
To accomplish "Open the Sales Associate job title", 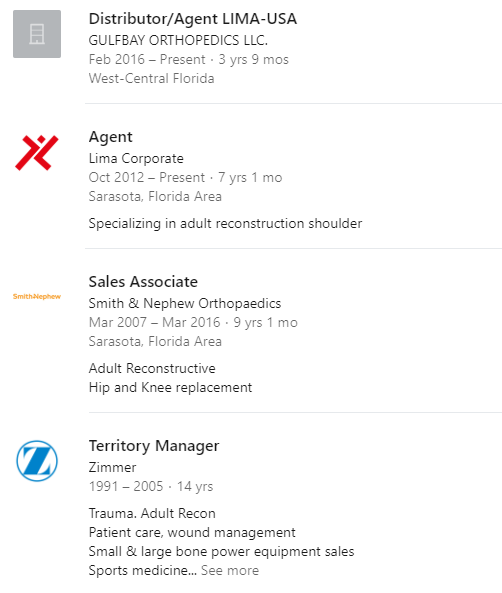I will (x=143, y=282).
